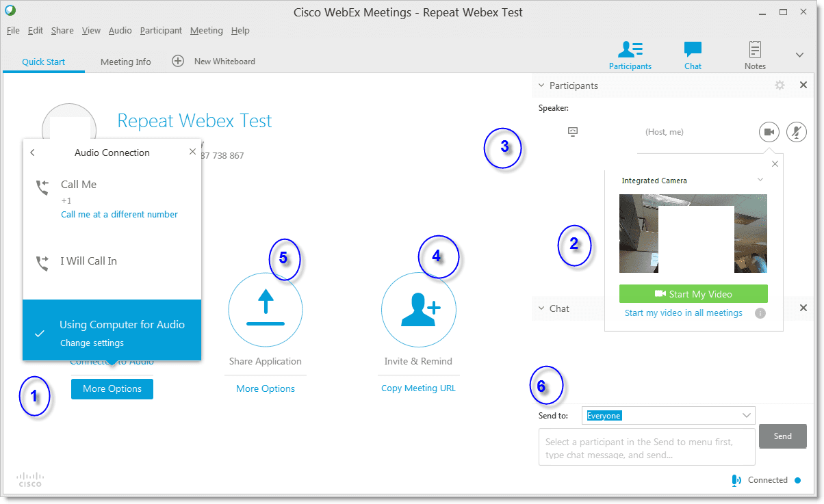The height and width of the screenshot is (504, 824).
Task: Click the host device icon in participants list
Action: tap(574, 132)
